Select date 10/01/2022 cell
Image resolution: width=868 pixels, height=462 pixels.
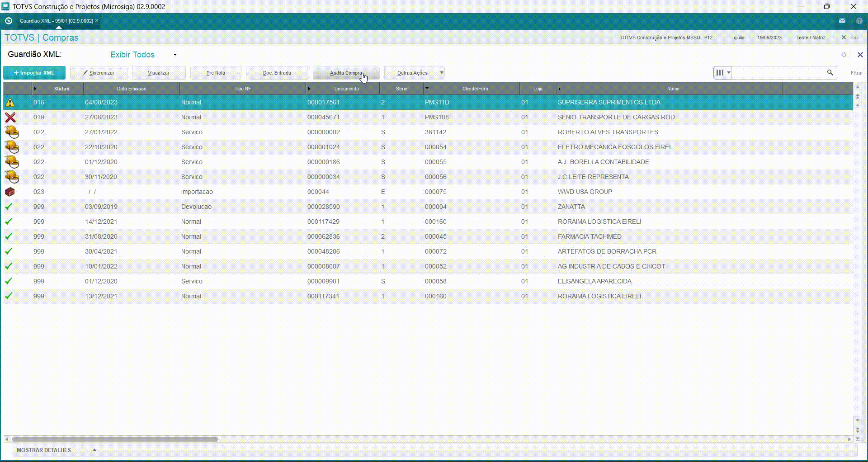click(x=101, y=266)
